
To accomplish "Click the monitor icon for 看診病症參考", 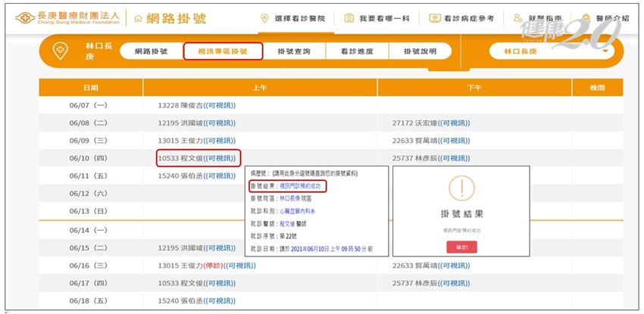I will [435, 18].
